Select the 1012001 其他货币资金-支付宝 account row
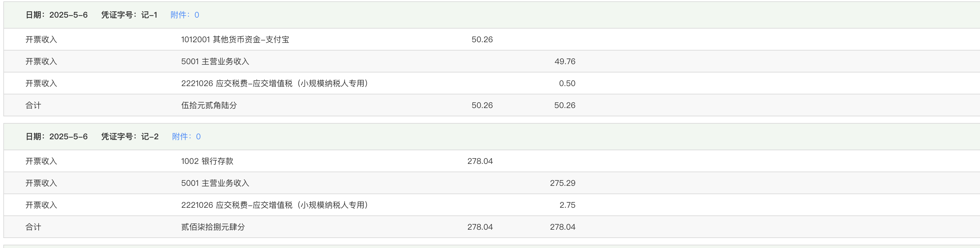The image size is (980, 248). click(x=492, y=40)
